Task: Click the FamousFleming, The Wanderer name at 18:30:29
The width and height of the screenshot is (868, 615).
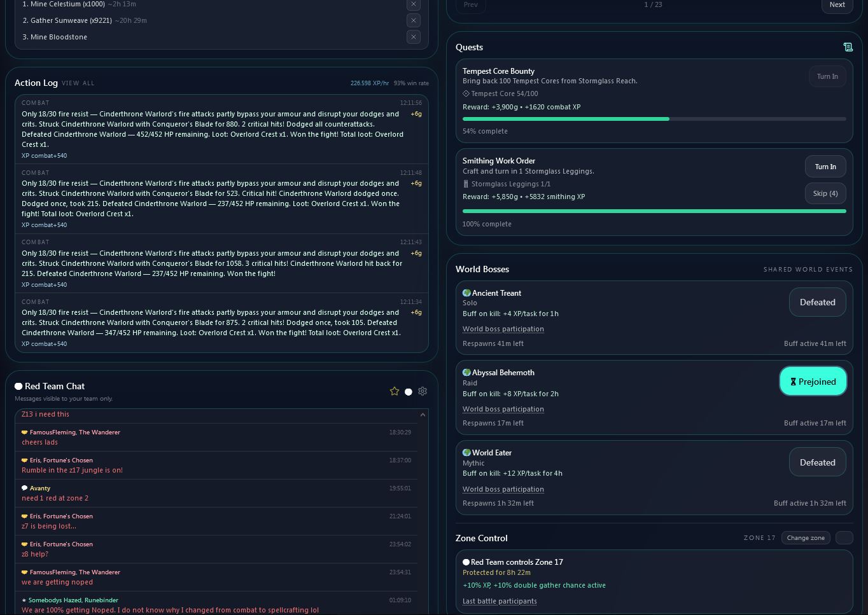Action: tap(75, 432)
